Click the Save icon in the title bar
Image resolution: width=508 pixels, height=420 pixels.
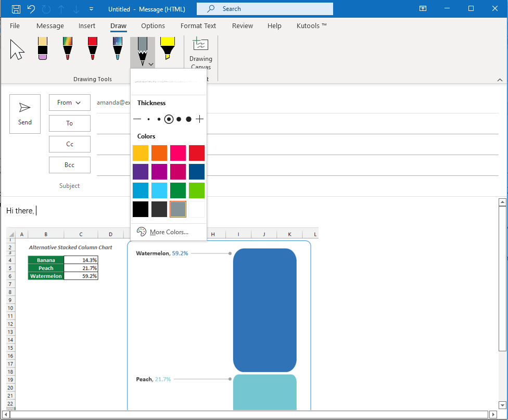point(16,9)
